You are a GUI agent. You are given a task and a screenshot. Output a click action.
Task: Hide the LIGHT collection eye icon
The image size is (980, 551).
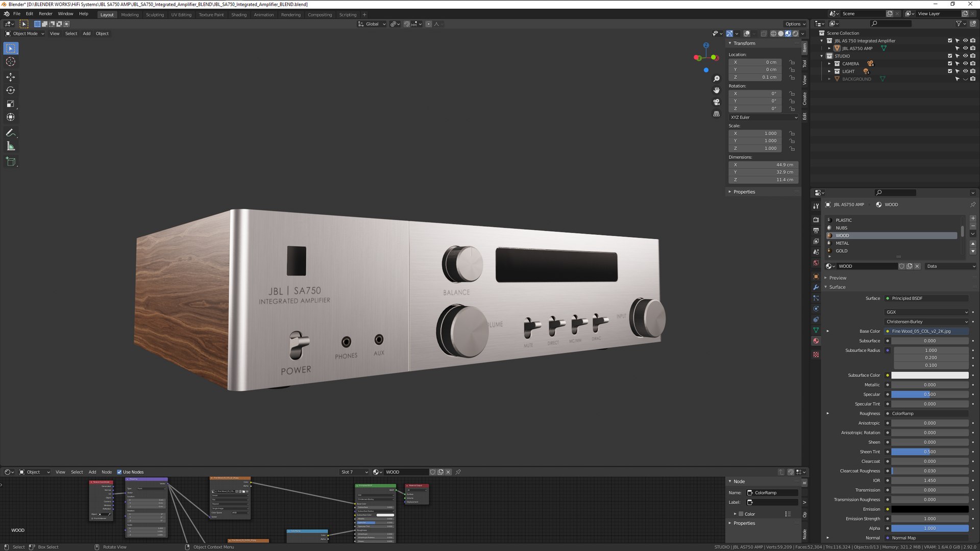[x=965, y=71]
